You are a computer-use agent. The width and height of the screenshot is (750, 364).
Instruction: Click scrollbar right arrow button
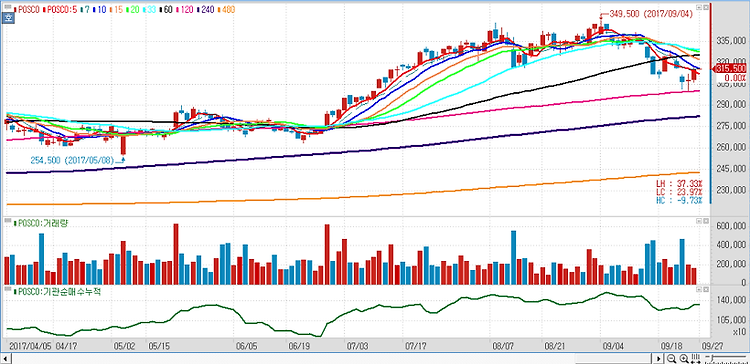659,359
